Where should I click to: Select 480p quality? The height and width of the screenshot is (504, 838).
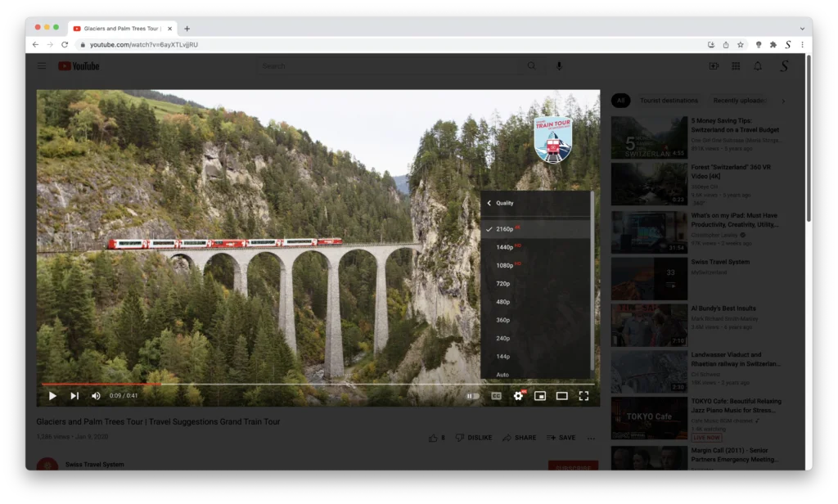[535, 302]
